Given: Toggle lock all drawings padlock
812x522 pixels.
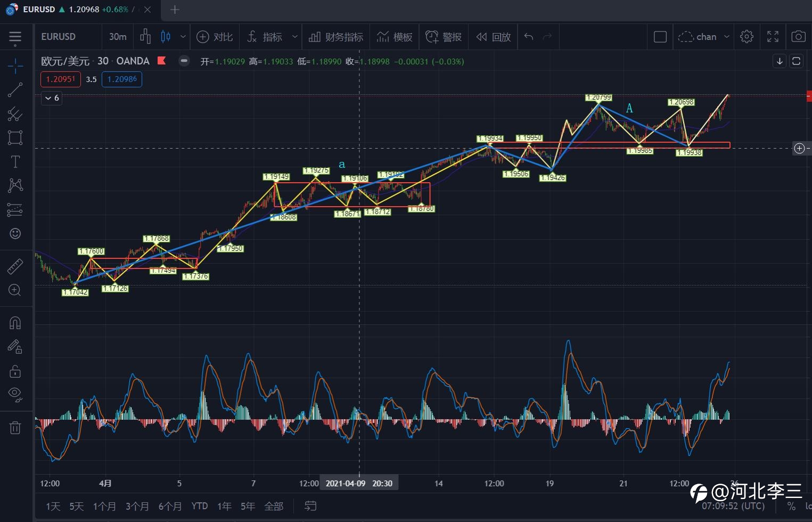Looking at the screenshot, I should (15, 371).
